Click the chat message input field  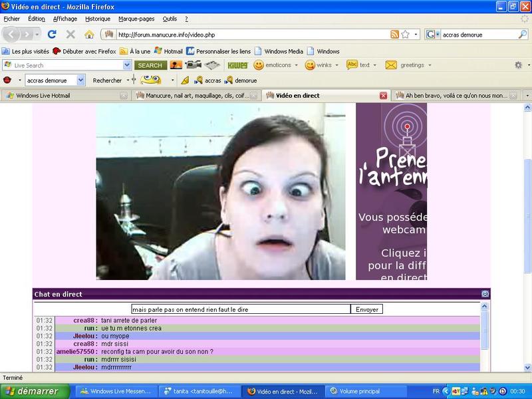click(240, 309)
